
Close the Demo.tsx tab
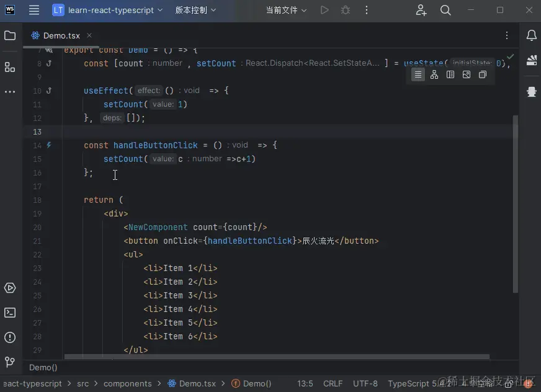[89, 35]
